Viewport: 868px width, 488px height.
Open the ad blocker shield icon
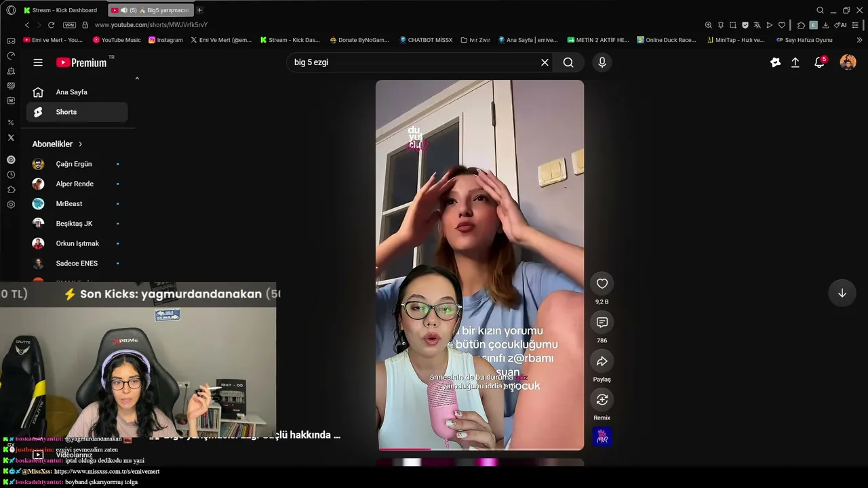pyautogui.click(x=745, y=25)
